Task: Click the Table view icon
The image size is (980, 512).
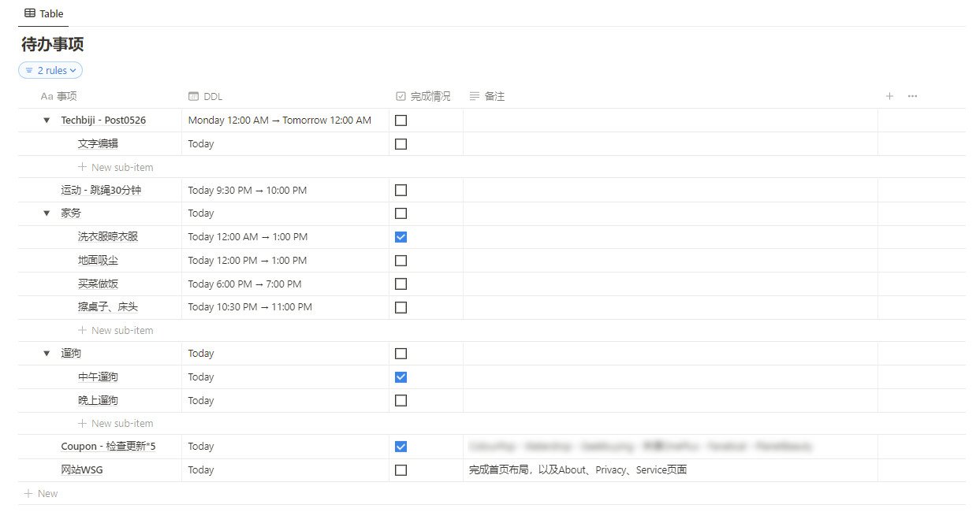Action: click(29, 13)
